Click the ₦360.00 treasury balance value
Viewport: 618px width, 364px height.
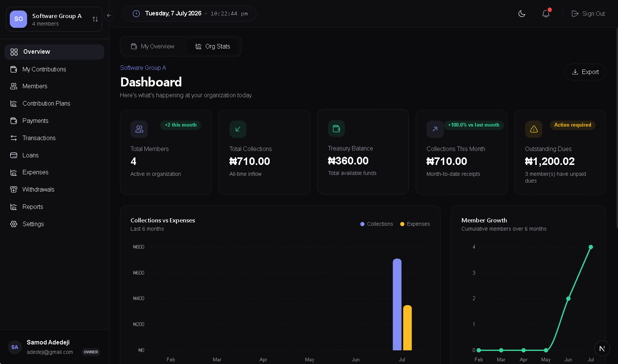tap(348, 161)
